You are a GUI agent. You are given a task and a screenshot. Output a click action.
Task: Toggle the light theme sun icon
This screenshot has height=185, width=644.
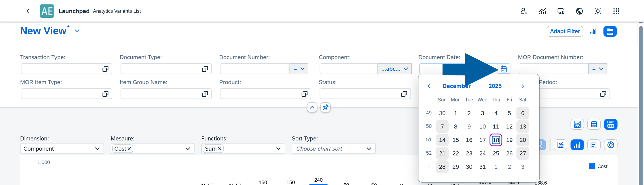(597, 11)
